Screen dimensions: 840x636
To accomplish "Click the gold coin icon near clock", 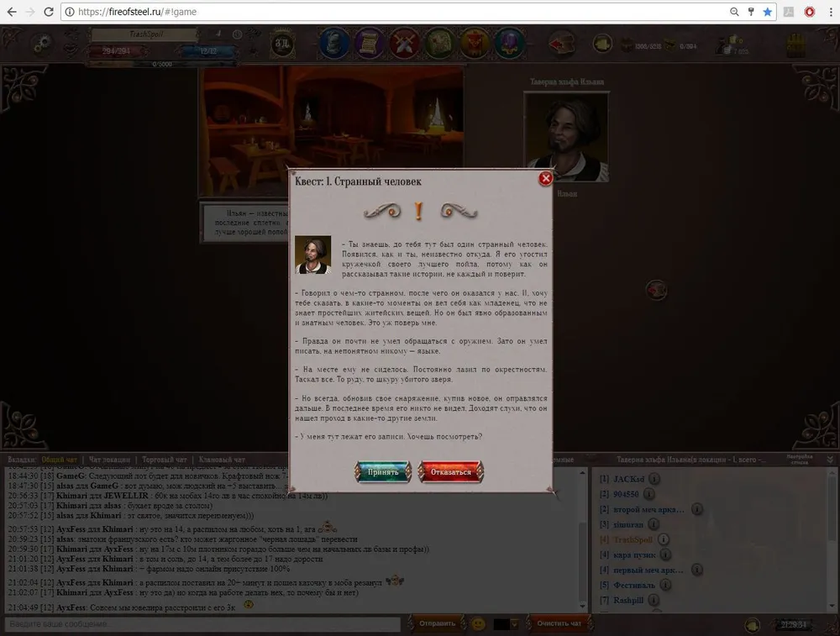I will [x=752, y=625].
